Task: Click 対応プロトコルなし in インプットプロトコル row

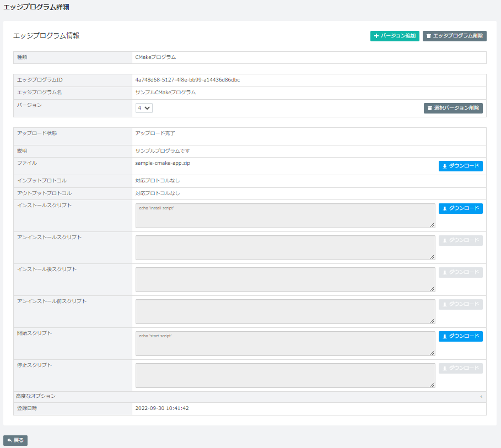Action: tap(158, 181)
